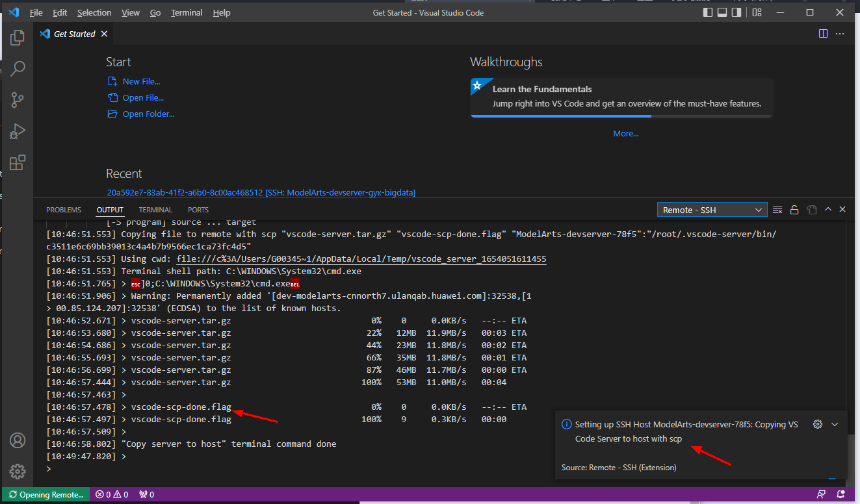Clear the Output panel contents
The image size is (860, 504).
coord(777,210)
